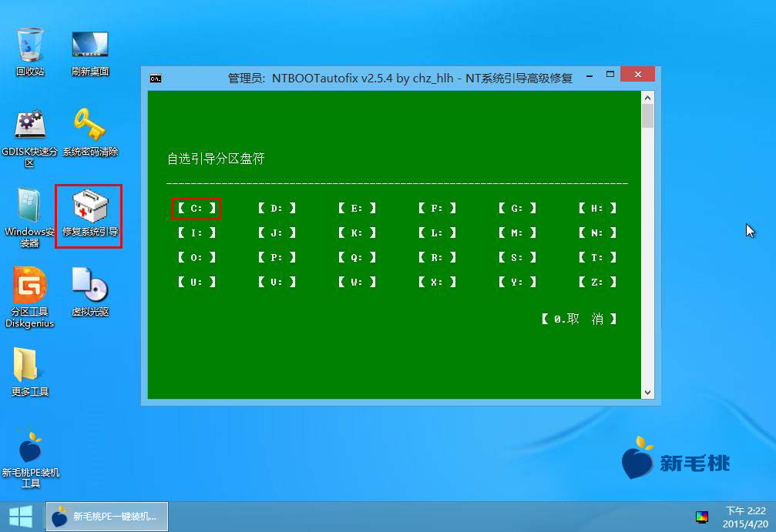Screen dimensions: 776x532
Task: Click the U: drive option
Action: click(197, 283)
